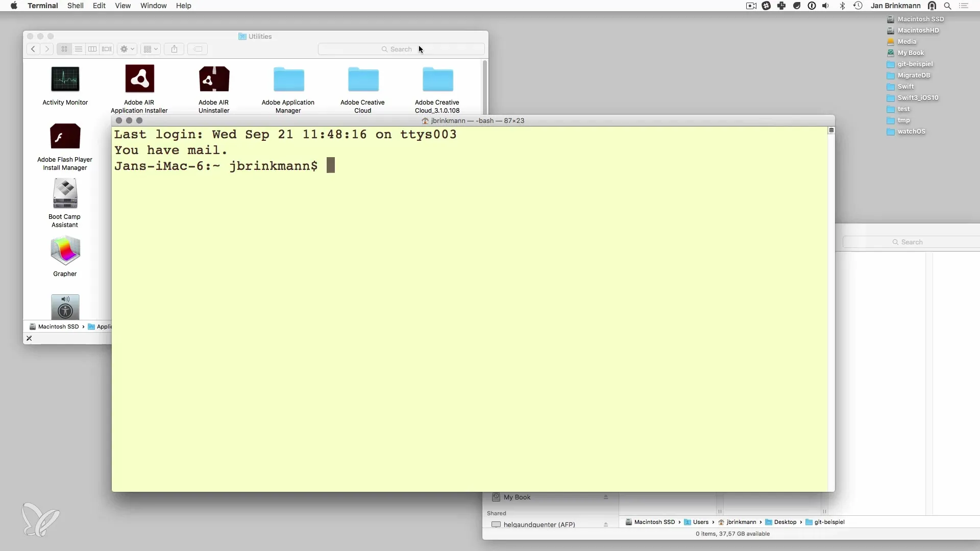The image size is (980, 551).
Task: Select the Adobe Application Manager folder
Action: point(288,79)
